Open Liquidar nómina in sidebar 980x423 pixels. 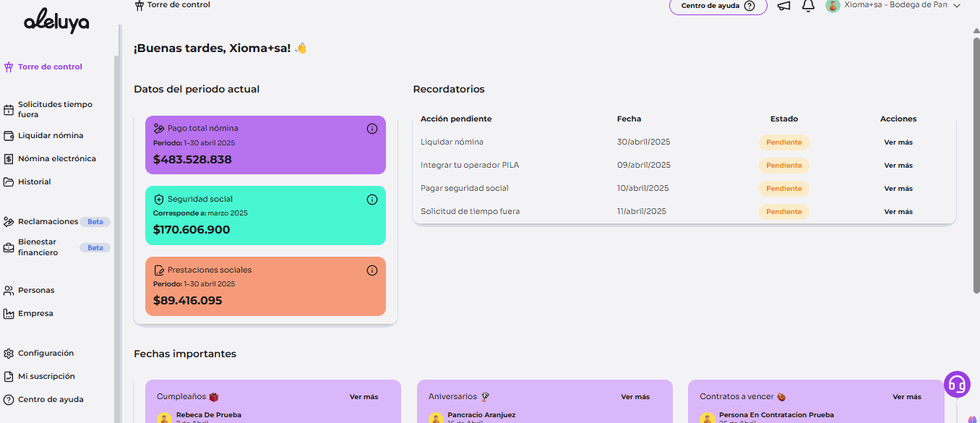[x=51, y=135]
